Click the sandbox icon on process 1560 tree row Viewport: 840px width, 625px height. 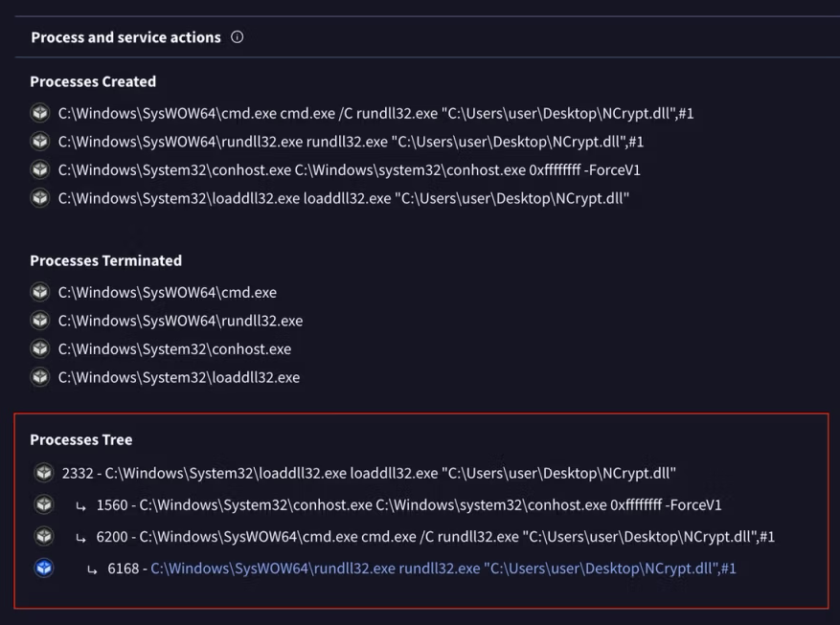coord(43,504)
